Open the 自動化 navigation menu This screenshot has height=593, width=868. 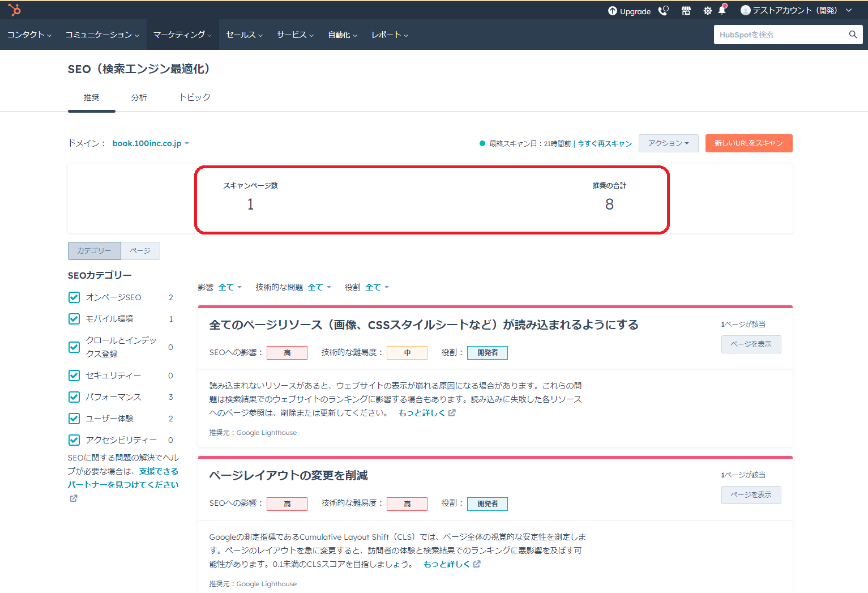(343, 35)
